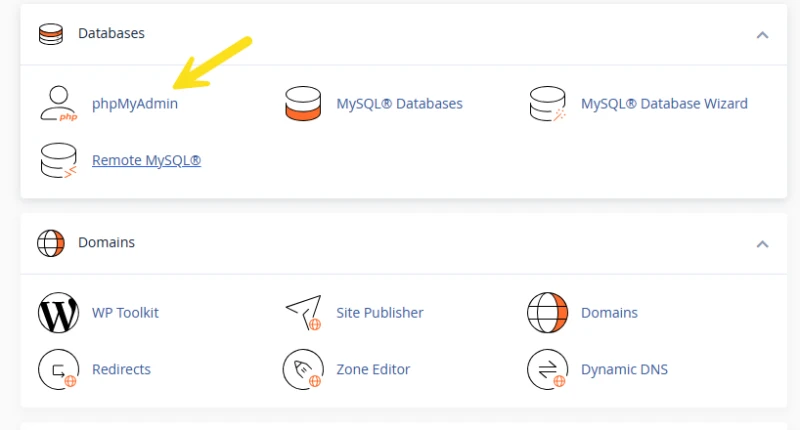
Task: Open the phpMyAdmin icon
Action: pos(59,104)
